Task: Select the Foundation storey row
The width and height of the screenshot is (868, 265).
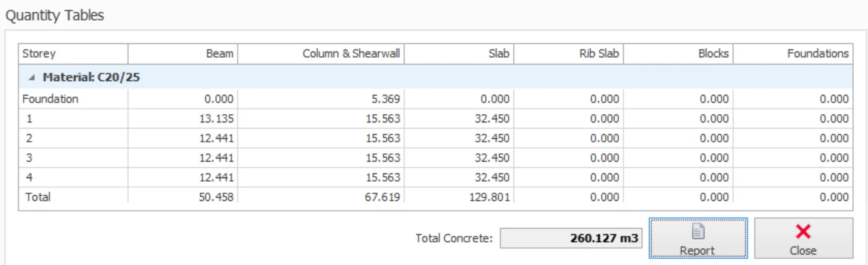Action: click(x=435, y=99)
